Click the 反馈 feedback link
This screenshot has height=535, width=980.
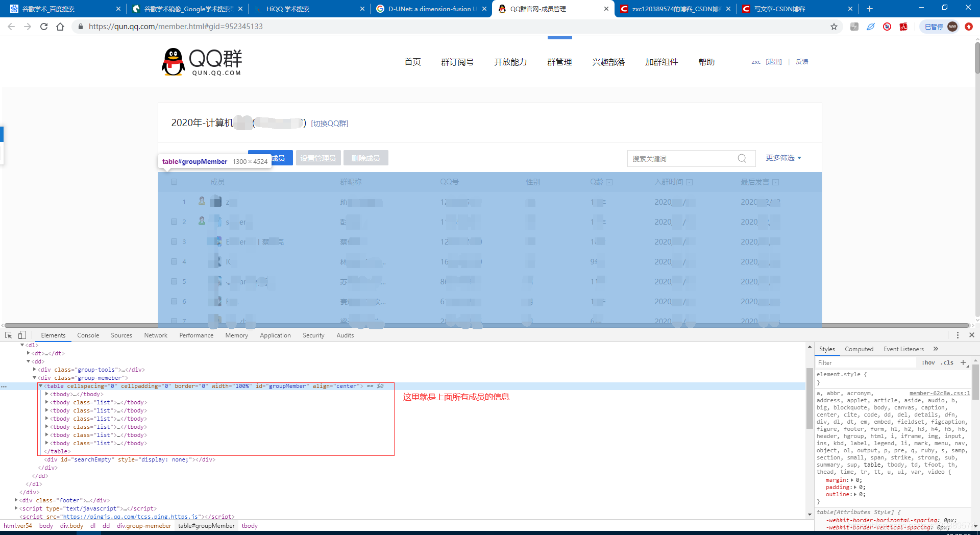(x=802, y=62)
